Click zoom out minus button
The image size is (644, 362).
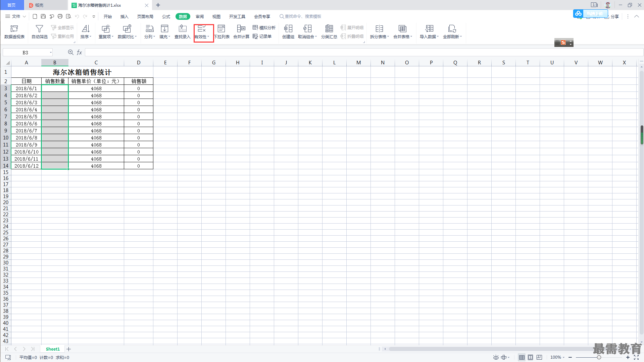click(570, 357)
